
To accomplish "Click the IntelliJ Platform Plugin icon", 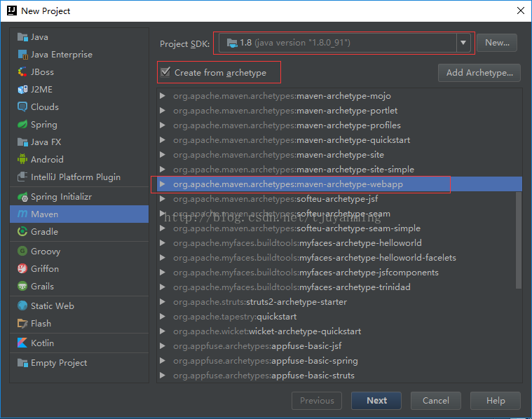I will pyautogui.click(x=22, y=177).
